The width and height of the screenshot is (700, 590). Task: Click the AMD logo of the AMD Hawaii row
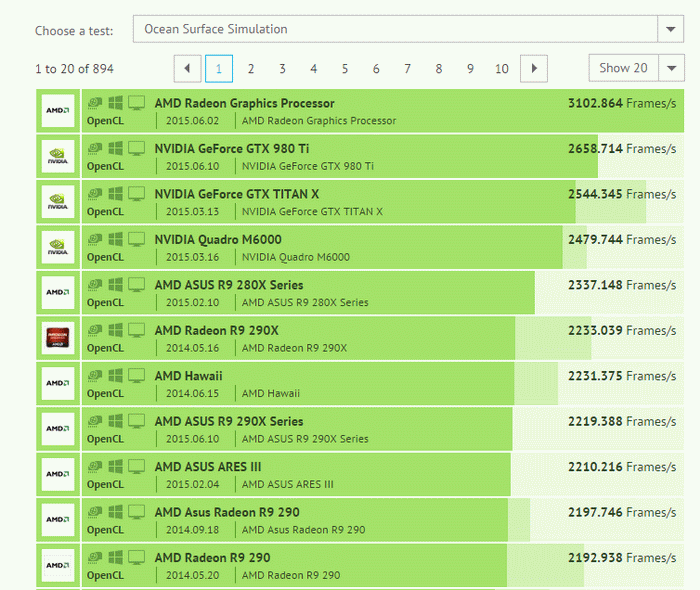(58, 383)
